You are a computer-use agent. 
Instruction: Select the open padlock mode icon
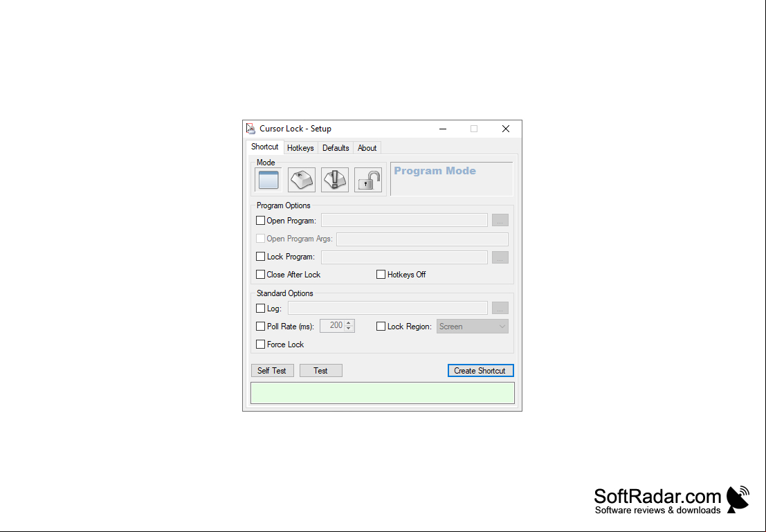pyautogui.click(x=368, y=180)
